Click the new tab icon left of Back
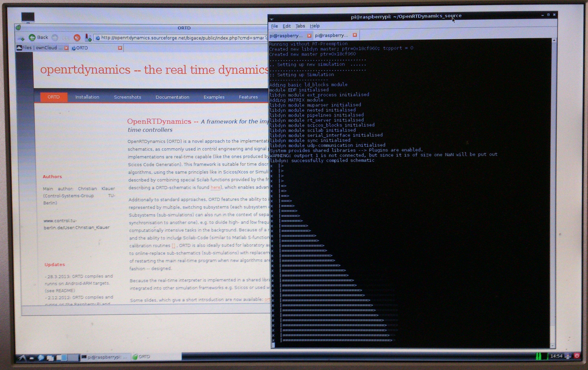Screen dimensions: 588x370 tap(21, 38)
